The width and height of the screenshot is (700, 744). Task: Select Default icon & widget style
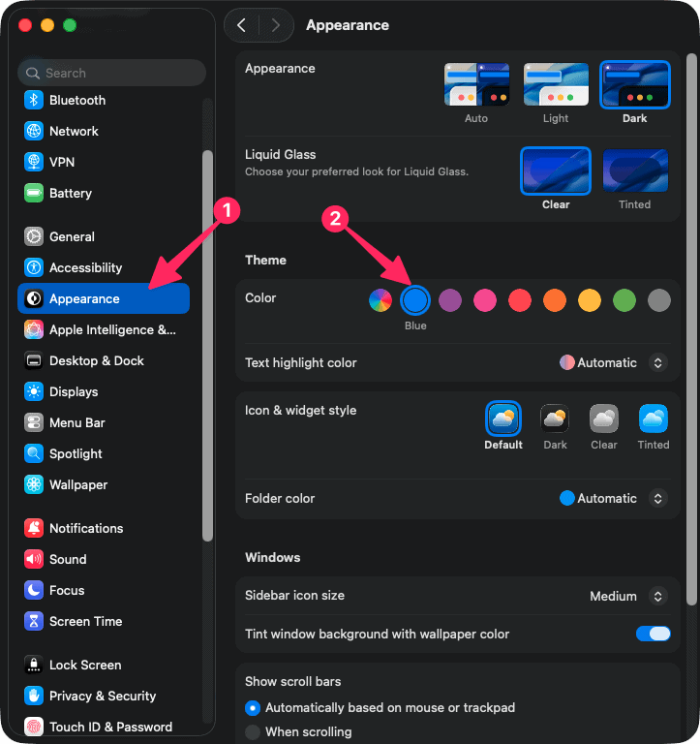[503, 418]
